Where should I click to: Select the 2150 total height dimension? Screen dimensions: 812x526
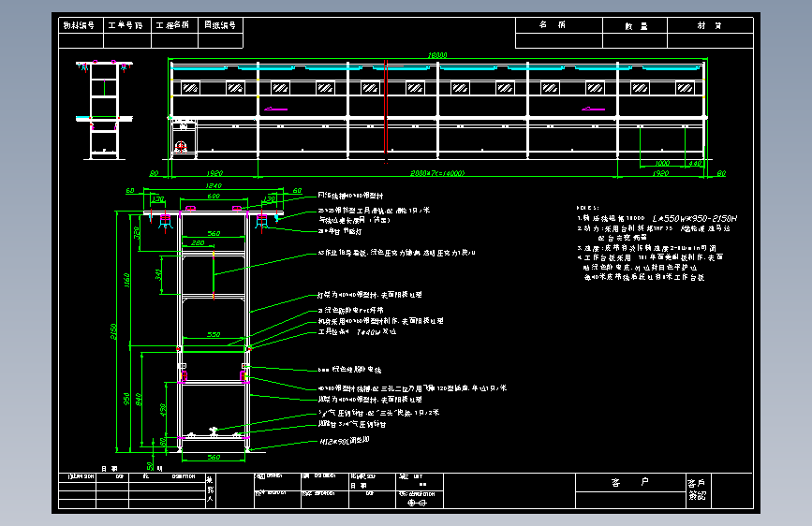pyautogui.click(x=113, y=331)
